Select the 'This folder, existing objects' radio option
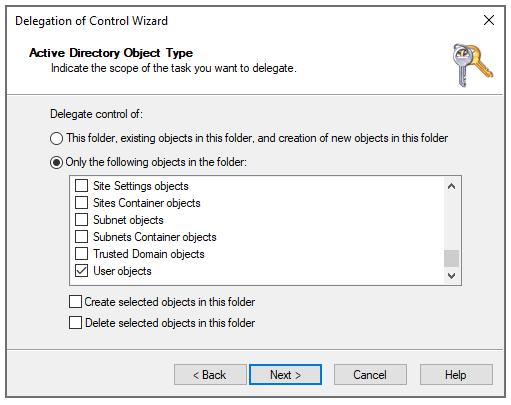Viewport: 511px width, 405px height. 56,138
